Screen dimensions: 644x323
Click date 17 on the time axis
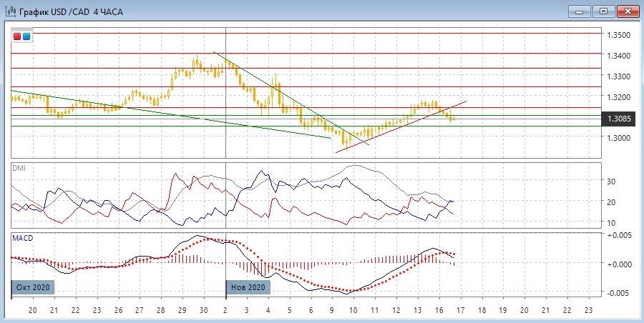tap(461, 311)
